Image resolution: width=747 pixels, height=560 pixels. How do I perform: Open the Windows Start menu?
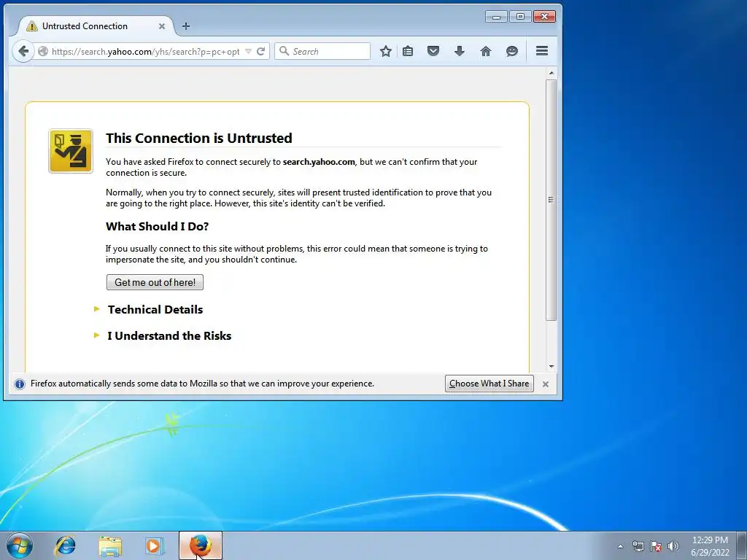(x=19, y=545)
